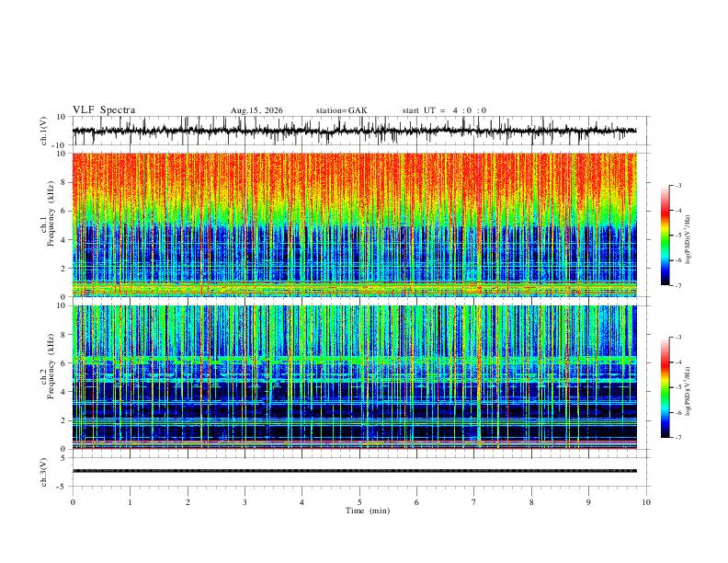Screen dimensions: 728x563
Task: Click the ch.3(V) axis label
Action: tap(44, 472)
